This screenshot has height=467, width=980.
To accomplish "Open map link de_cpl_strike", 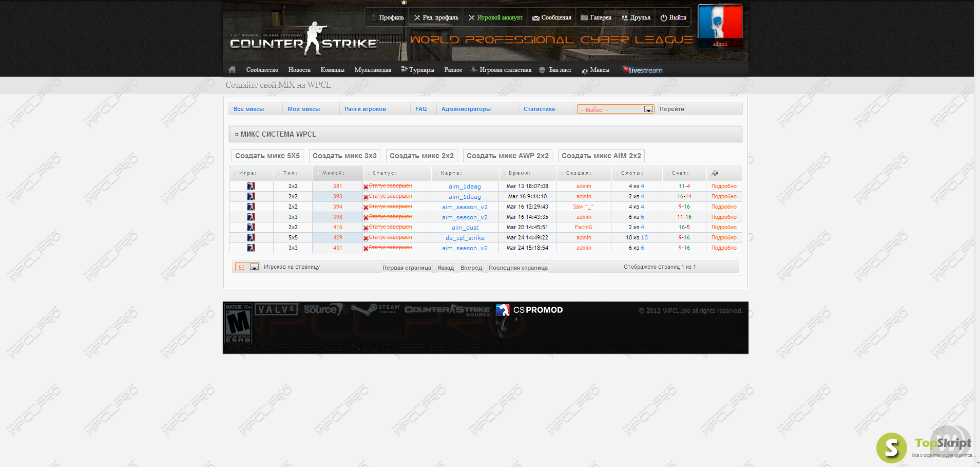I will pos(465,238).
